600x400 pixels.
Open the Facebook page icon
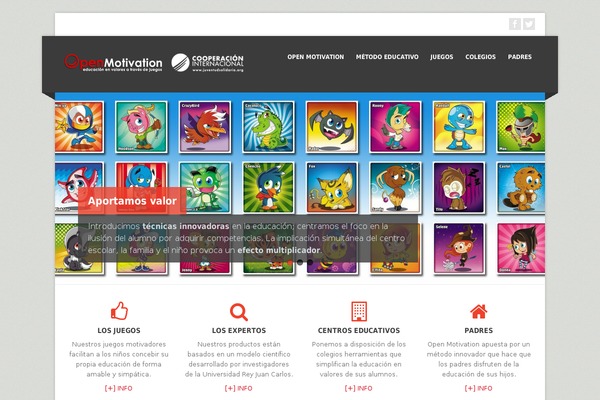click(x=515, y=24)
